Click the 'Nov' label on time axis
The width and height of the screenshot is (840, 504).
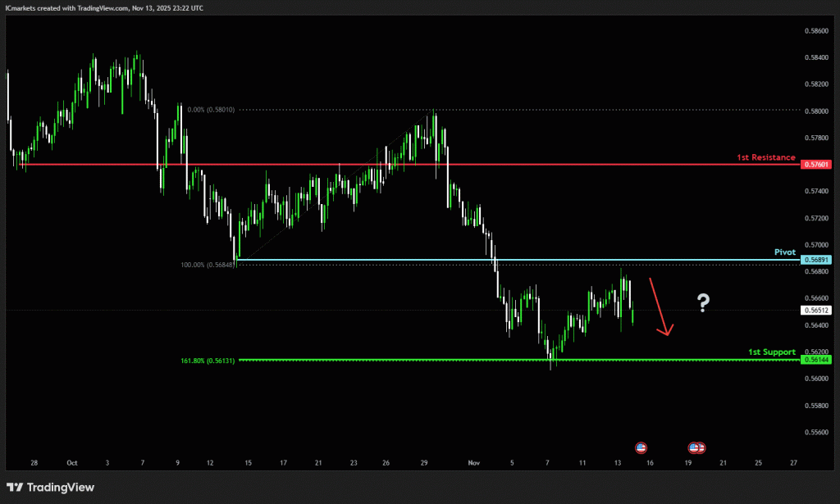point(472,463)
